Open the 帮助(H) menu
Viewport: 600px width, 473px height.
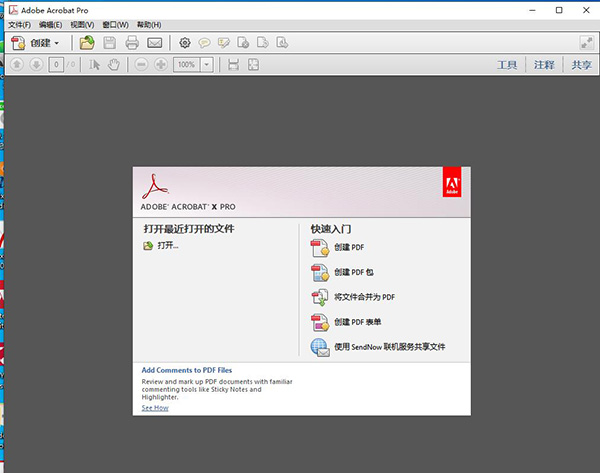pos(149,25)
